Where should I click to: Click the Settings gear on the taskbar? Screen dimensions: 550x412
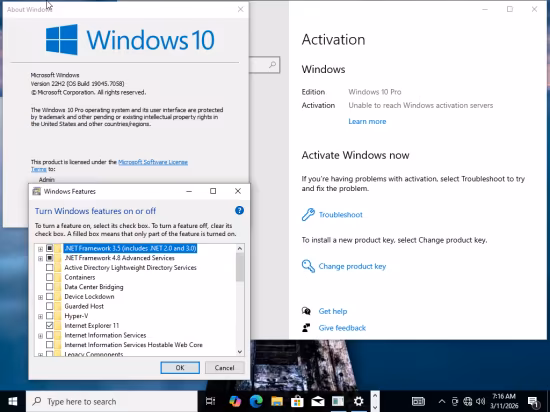[x=358, y=401]
